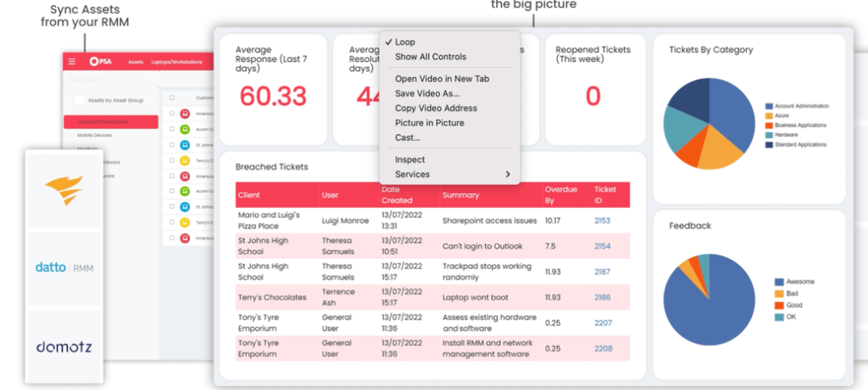Open ticket ID 2186 link
This screenshot has height=390, width=868.
603,298
